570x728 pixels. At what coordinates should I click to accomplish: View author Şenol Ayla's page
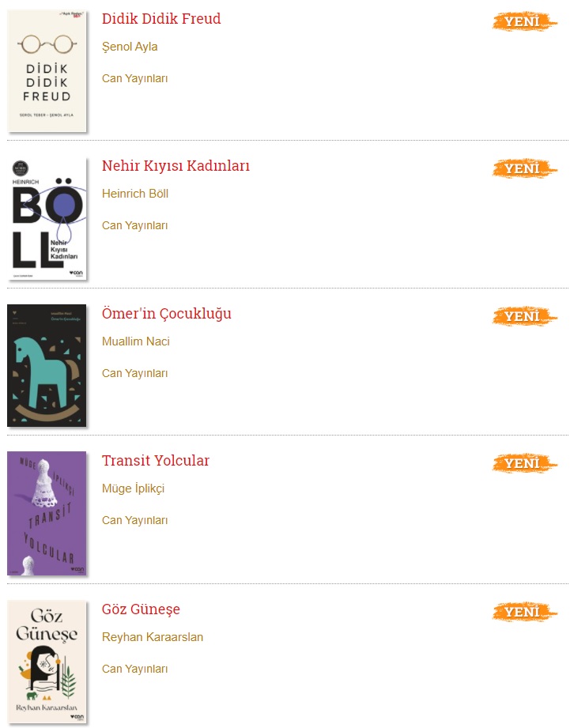pyautogui.click(x=130, y=47)
